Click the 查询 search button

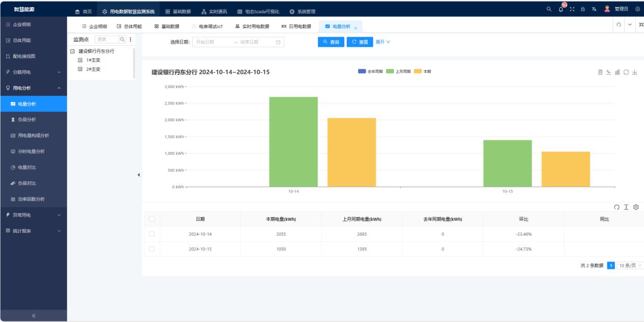(x=331, y=42)
